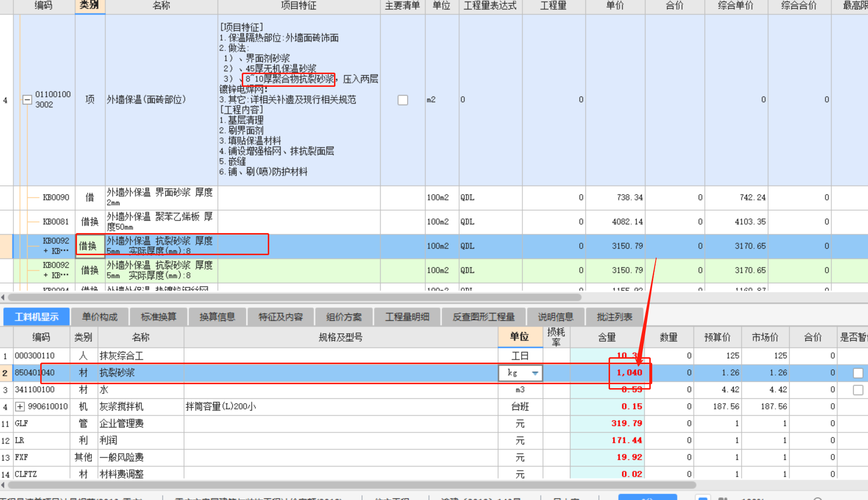Click the upper table horizontal scrollbar
Viewport: 868px width, 500px height.
point(294,297)
